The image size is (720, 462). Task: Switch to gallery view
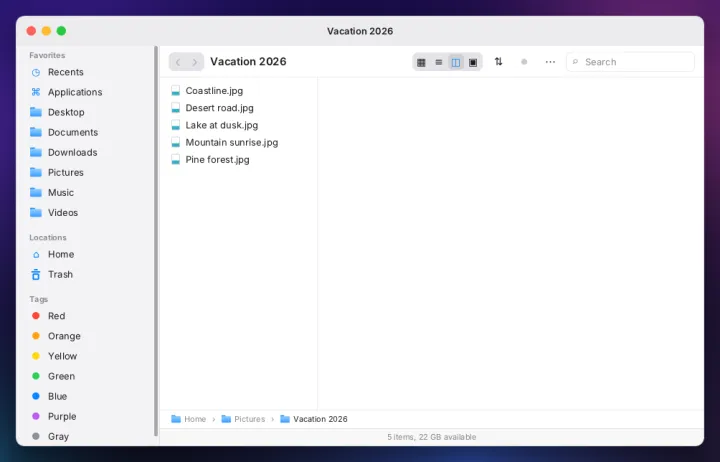[473, 62]
